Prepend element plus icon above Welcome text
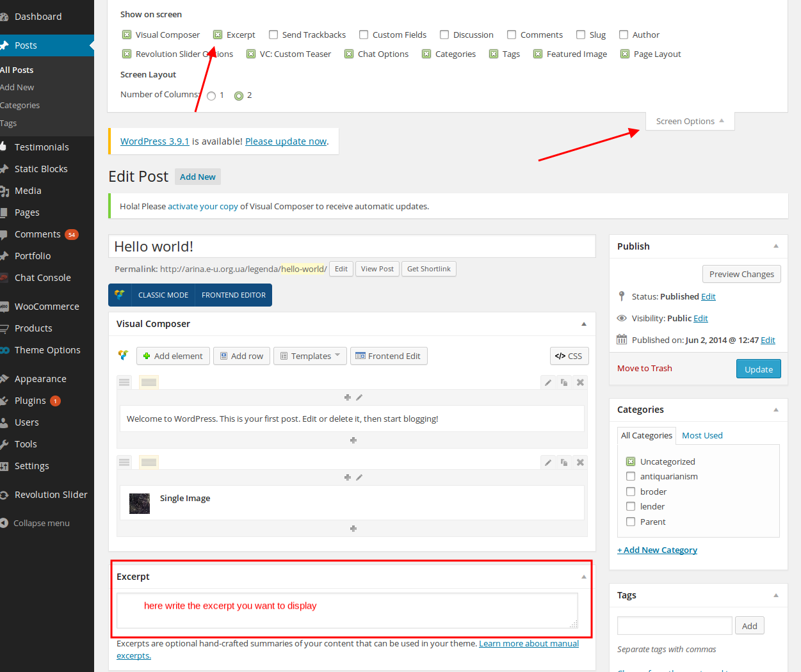The image size is (801, 672). click(x=348, y=397)
